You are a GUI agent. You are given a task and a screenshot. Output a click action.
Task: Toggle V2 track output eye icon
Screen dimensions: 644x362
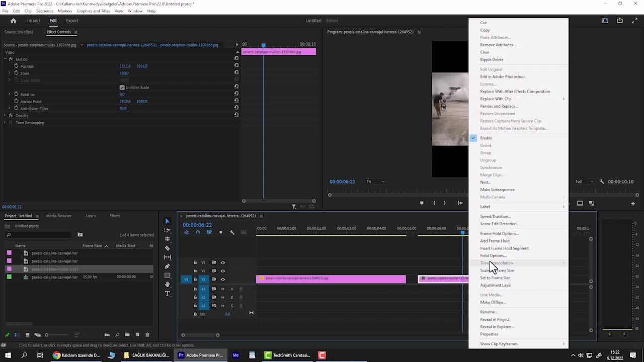click(x=223, y=270)
